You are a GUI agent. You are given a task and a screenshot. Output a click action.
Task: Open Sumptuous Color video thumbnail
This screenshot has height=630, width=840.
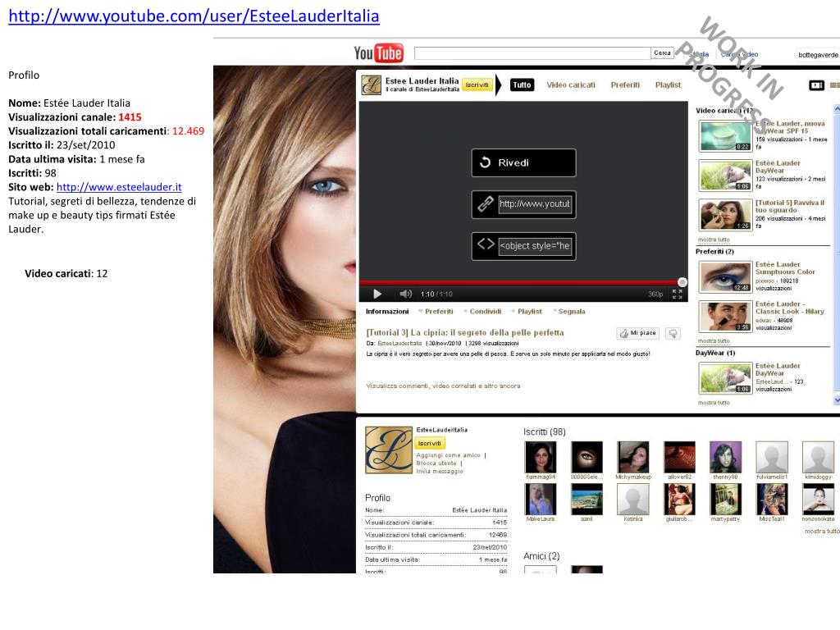coord(725,276)
